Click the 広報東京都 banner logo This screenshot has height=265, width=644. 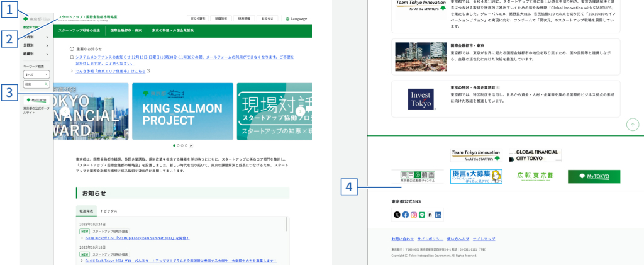coord(535,176)
